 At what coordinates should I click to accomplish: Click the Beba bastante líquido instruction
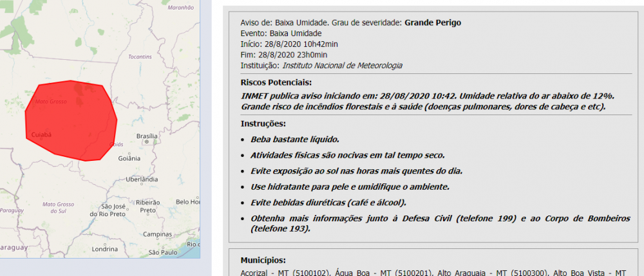(294, 139)
